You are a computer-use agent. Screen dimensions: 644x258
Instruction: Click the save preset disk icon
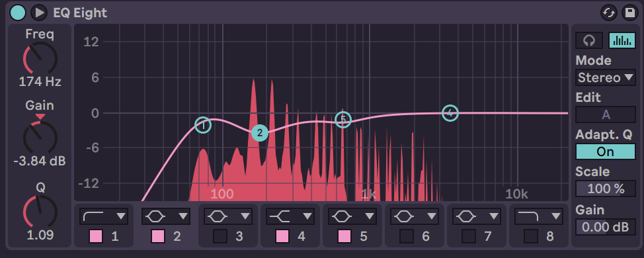629,13
